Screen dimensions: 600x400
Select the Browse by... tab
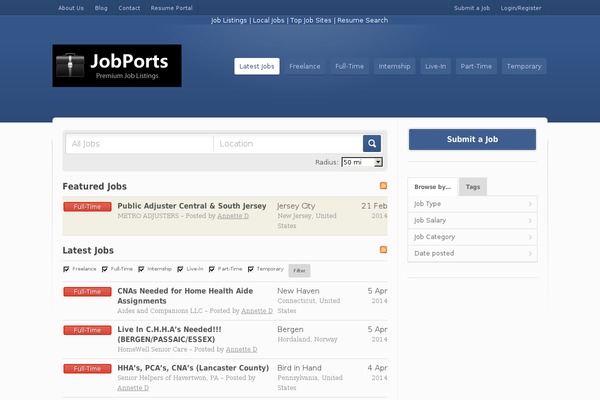tap(433, 187)
